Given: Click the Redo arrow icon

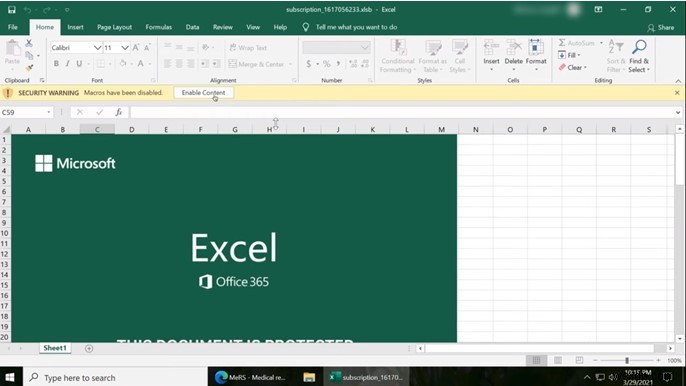Looking at the screenshot, I should (47, 10).
